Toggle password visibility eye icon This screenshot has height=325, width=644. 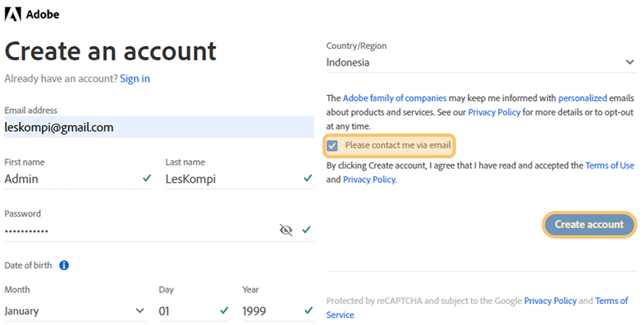pyautogui.click(x=286, y=230)
